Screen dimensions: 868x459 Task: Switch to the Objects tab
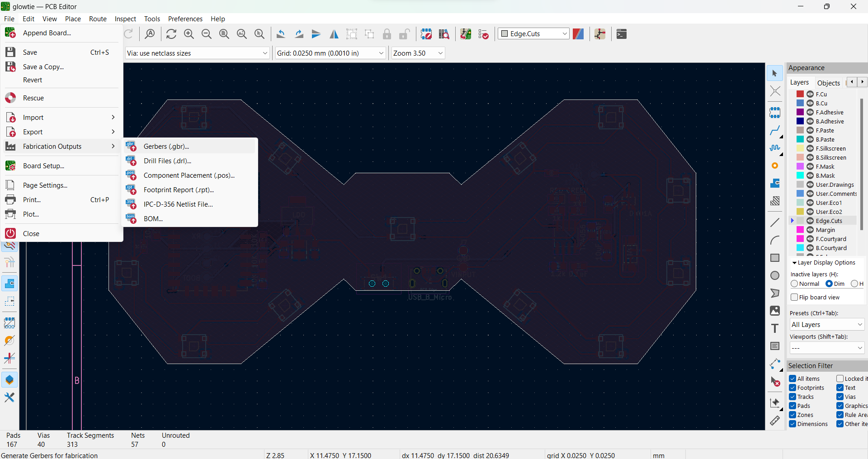pyautogui.click(x=828, y=83)
